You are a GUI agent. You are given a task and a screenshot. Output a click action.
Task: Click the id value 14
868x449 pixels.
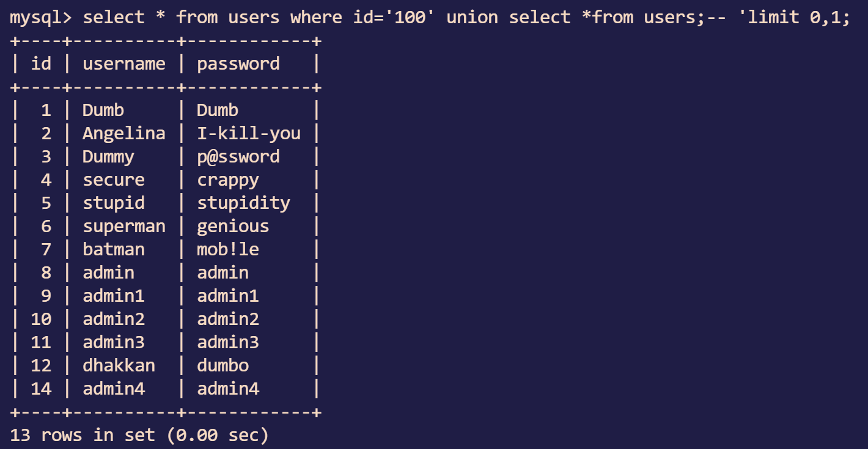coord(41,389)
